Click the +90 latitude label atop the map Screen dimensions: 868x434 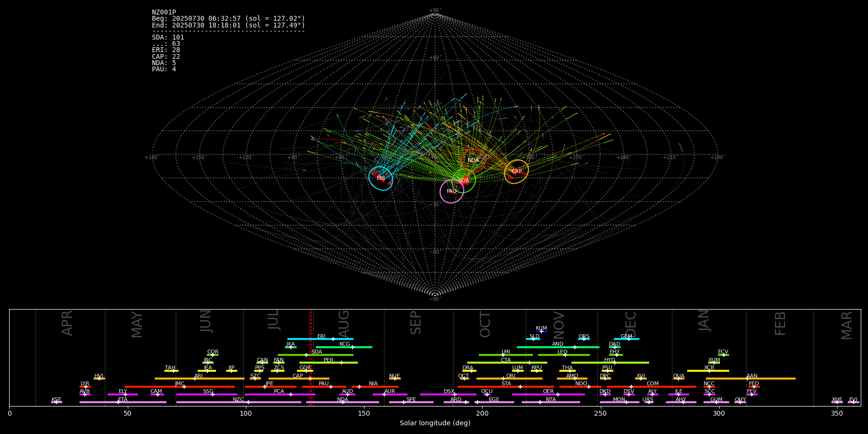pos(434,11)
